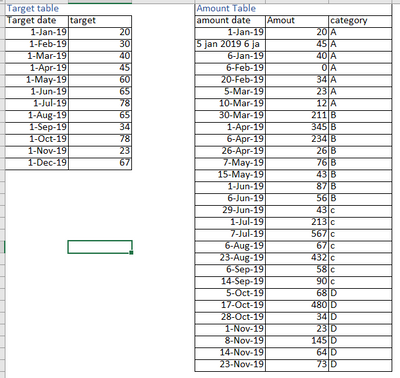Screen dimensions: 400x378
Task: Select the "target" column header cell
Action: pos(100,21)
